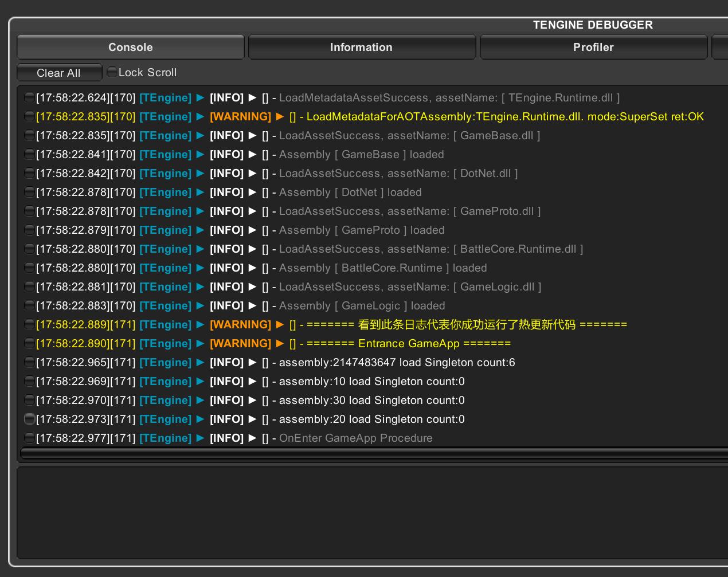Switch to the Profiler tab
728x577 pixels.
pyautogui.click(x=593, y=47)
